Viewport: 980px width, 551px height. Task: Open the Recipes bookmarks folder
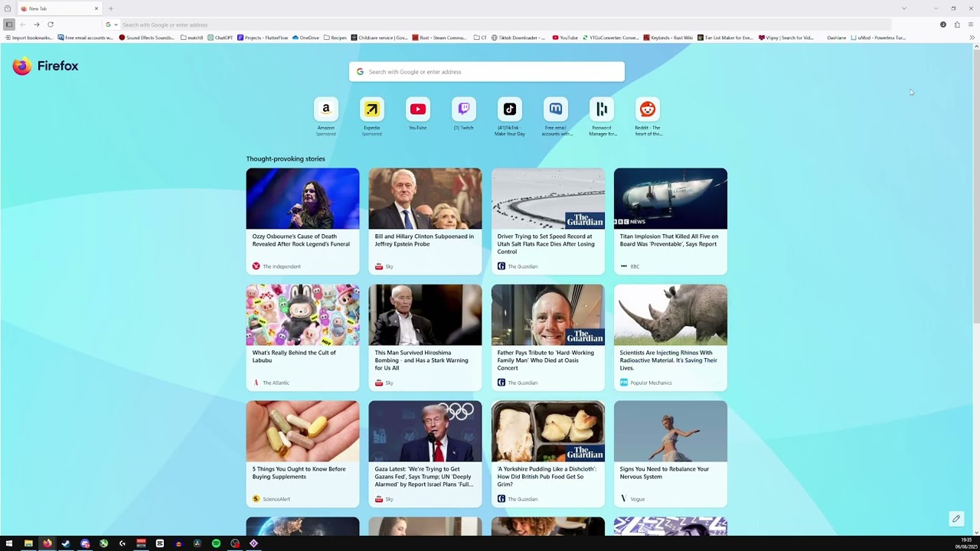point(335,37)
